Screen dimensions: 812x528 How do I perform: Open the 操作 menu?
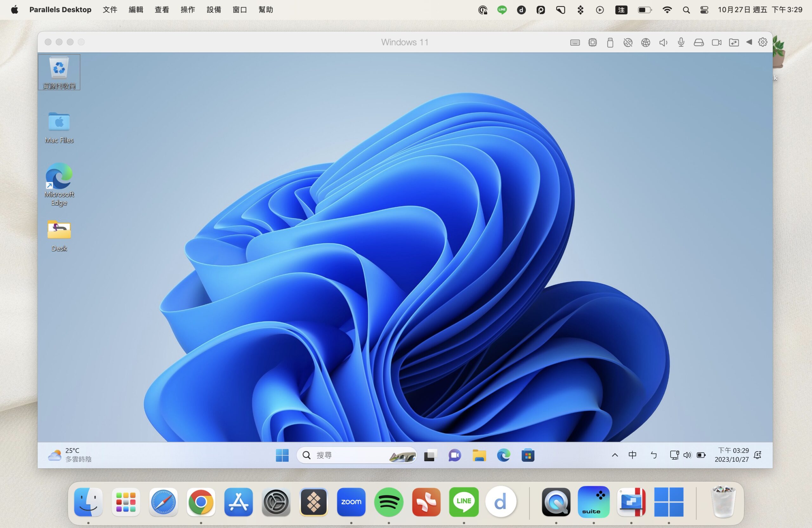(188, 10)
